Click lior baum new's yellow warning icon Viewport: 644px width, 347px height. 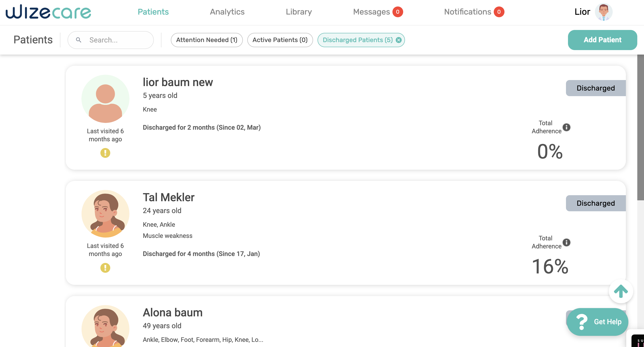click(105, 153)
